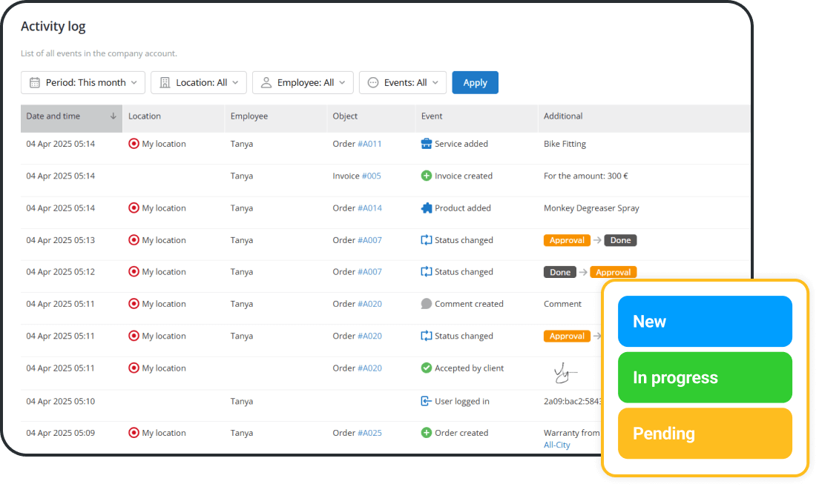Select My location marker on the Order #A025 row
This screenshot has height=504, width=819.
click(x=132, y=433)
